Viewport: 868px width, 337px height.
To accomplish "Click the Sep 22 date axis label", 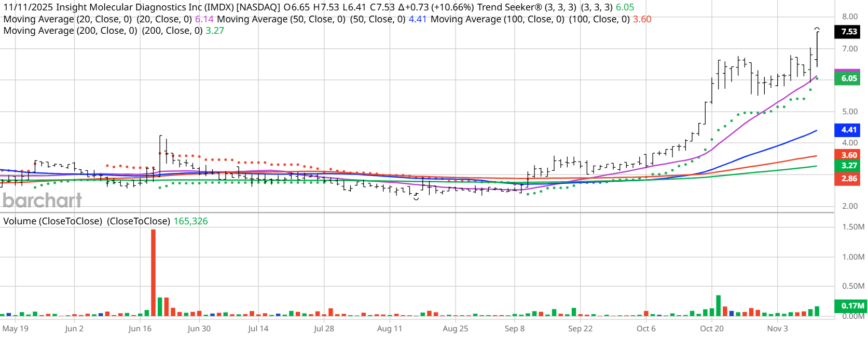I will point(581,329).
